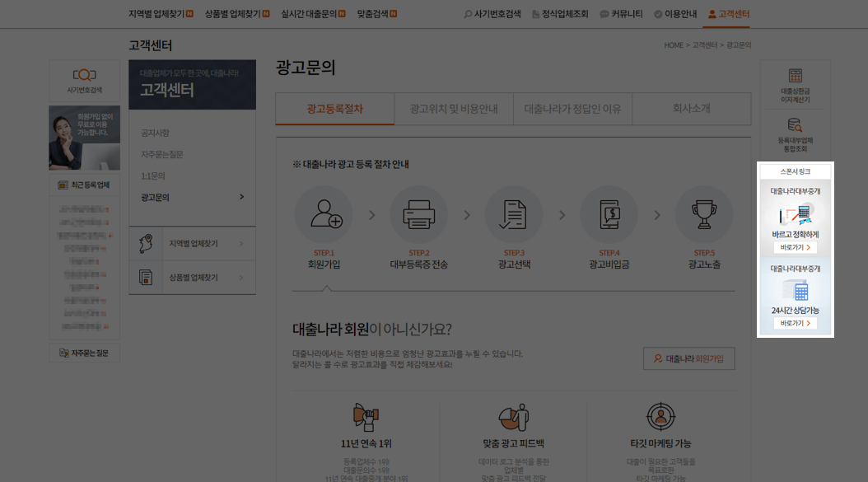Select the STEP.3 광고선택 document icon
Image resolution: width=868 pixels, height=482 pixels.
point(513,213)
